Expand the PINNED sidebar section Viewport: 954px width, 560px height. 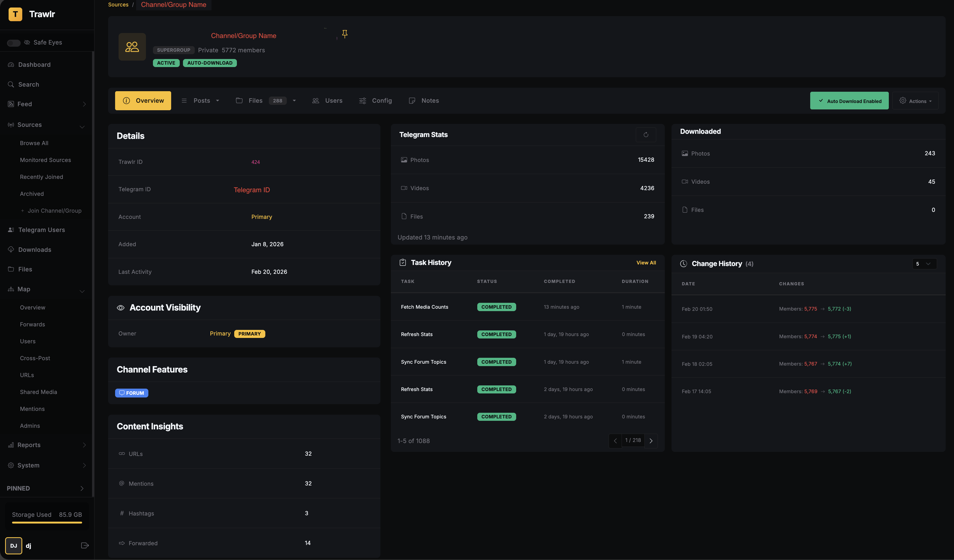coord(82,488)
